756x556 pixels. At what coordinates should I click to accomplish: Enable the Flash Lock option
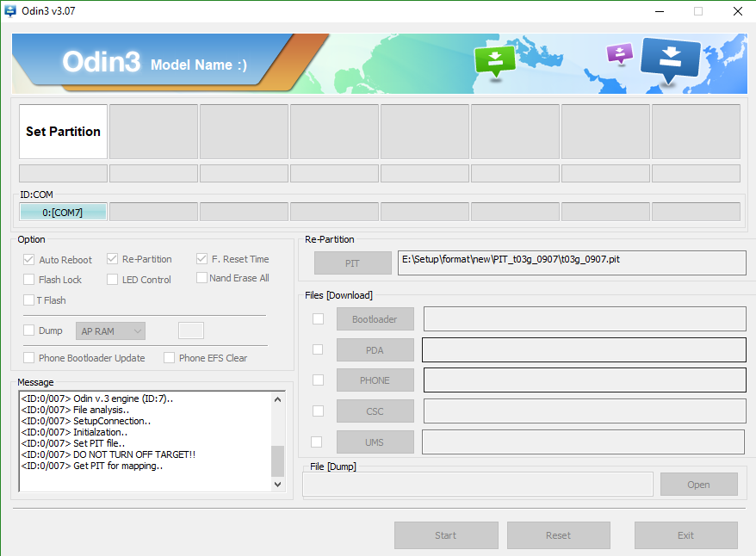pos(28,280)
